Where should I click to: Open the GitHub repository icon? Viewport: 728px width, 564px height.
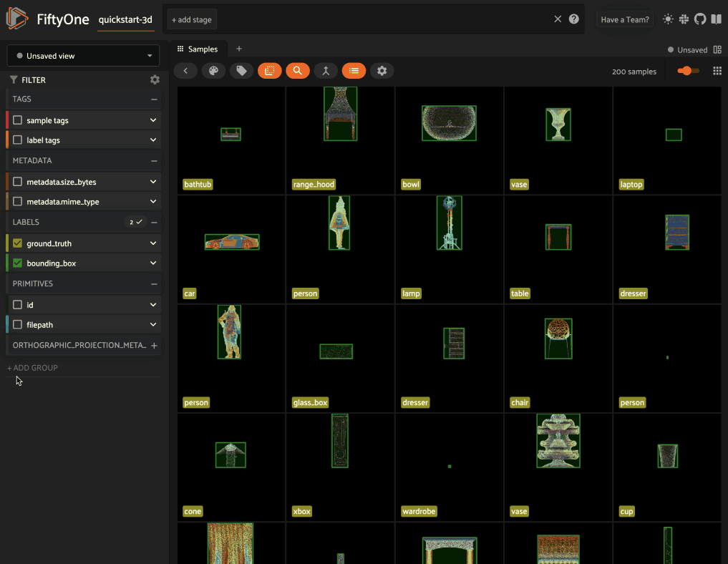700,19
